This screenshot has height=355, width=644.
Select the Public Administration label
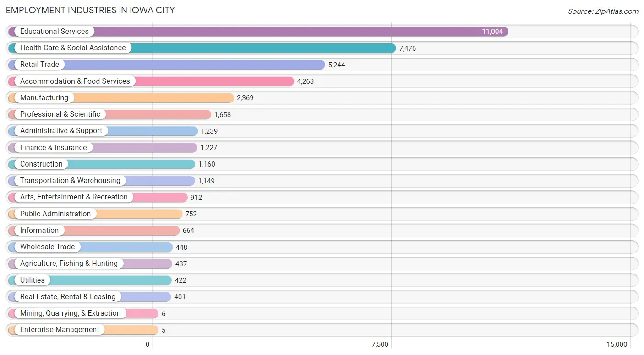coord(55,214)
